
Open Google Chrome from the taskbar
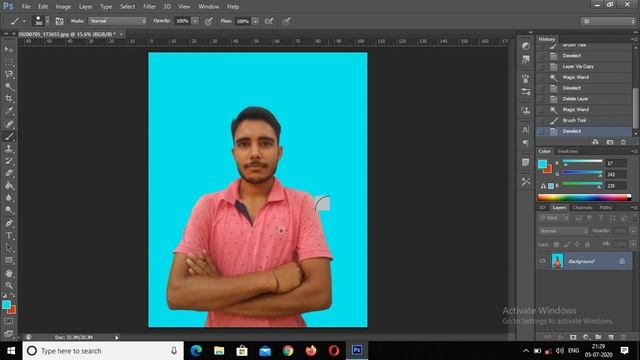pos(288,351)
